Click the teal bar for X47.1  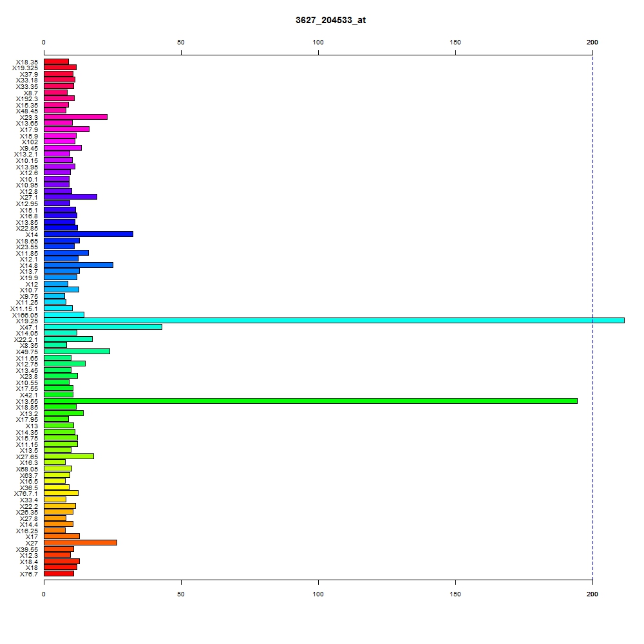[103, 327]
